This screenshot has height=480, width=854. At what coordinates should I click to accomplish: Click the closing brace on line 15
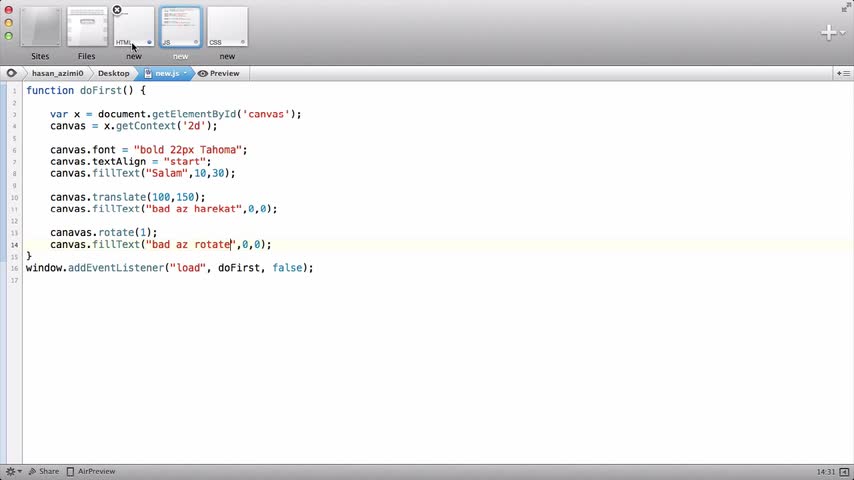pos(29,256)
